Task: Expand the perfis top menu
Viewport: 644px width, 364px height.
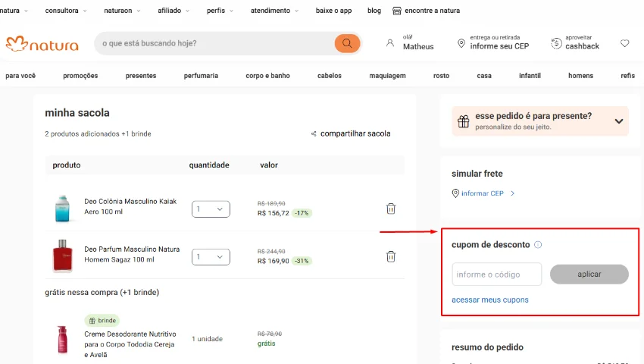Action: (220, 11)
